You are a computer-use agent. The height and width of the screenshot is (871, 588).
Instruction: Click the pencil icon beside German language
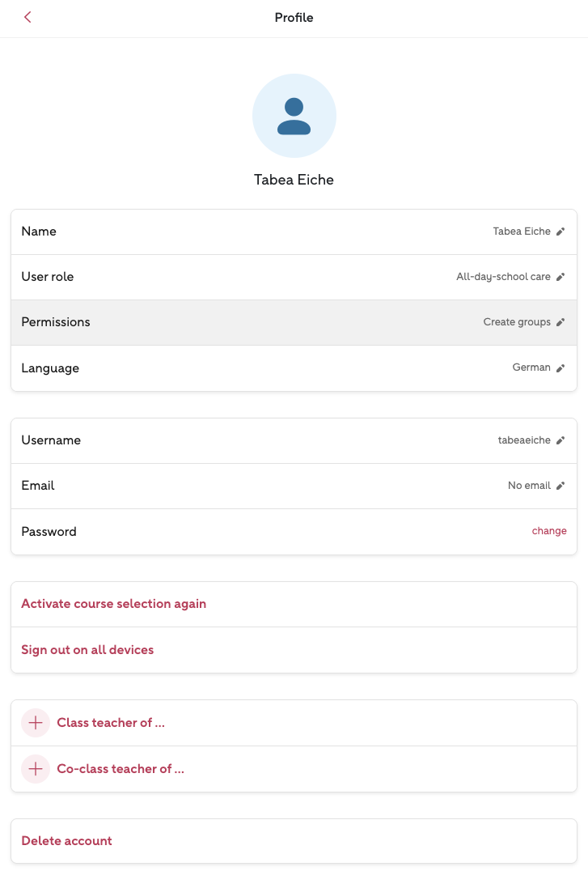[x=561, y=368]
